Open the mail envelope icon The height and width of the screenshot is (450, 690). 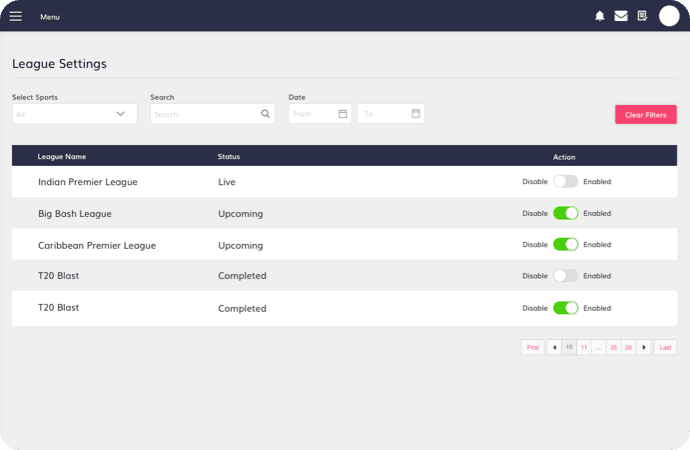pos(621,16)
